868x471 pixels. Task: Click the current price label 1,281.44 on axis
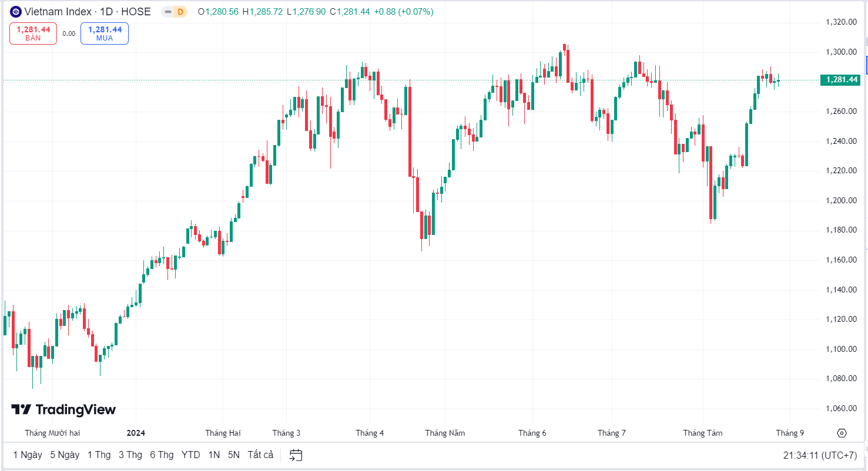840,80
